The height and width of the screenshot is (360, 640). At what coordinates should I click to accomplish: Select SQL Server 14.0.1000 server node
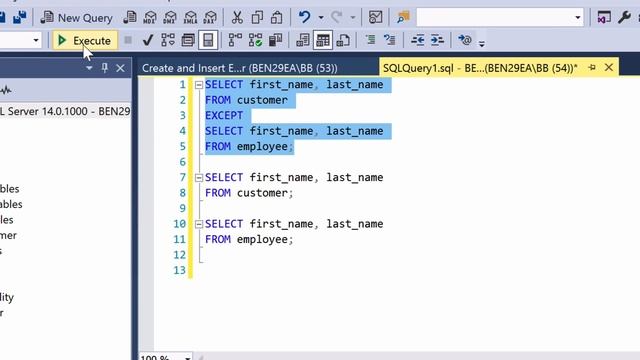pos(65,111)
